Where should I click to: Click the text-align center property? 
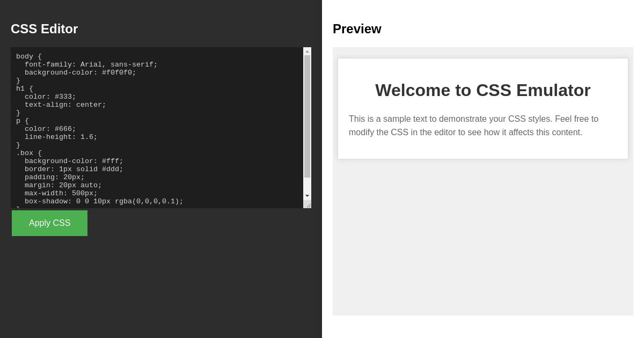tap(64, 105)
